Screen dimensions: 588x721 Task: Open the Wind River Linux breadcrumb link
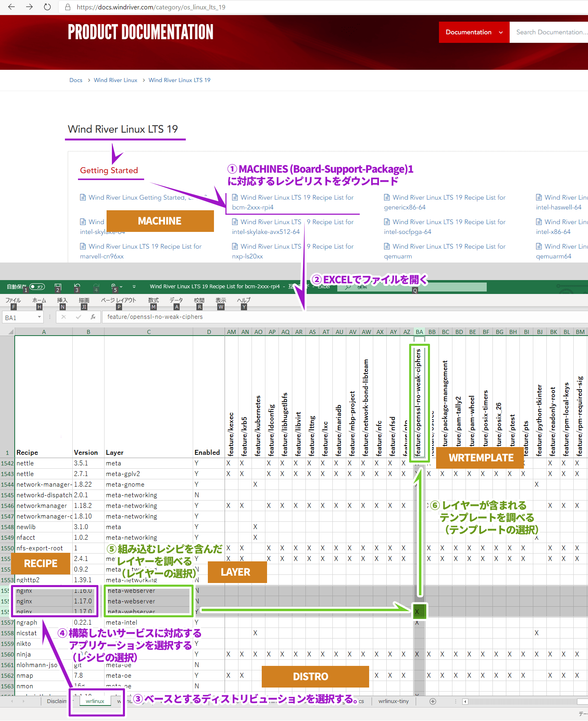coord(116,80)
